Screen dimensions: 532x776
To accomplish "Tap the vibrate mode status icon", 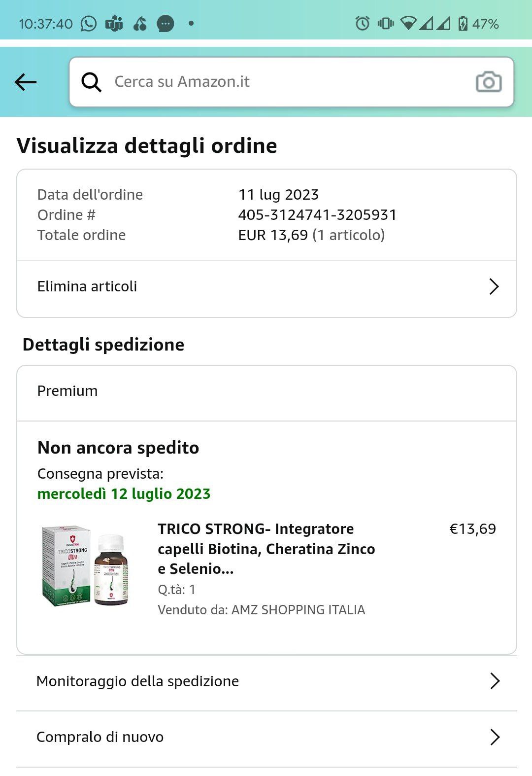I will (385, 23).
